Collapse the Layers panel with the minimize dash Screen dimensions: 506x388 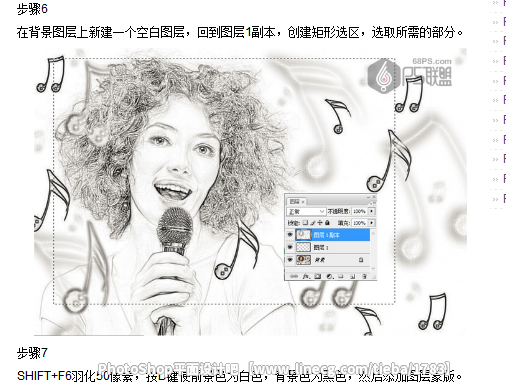click(368, 197)
